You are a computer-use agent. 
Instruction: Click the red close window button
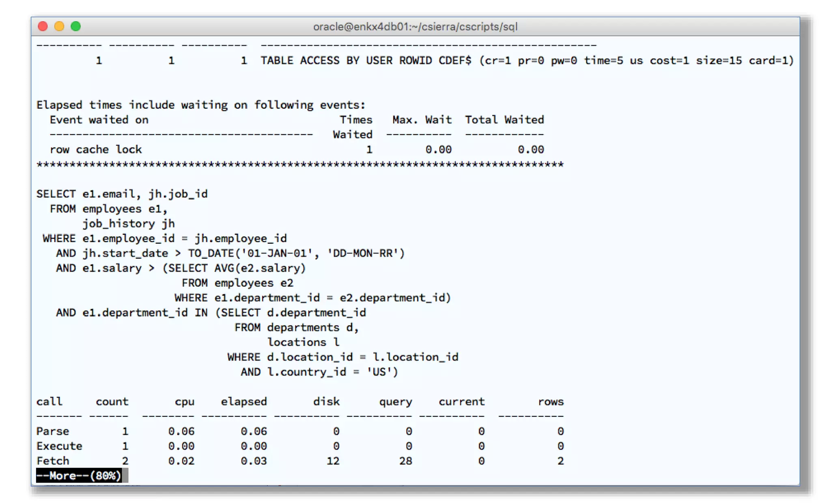(43, 26)
